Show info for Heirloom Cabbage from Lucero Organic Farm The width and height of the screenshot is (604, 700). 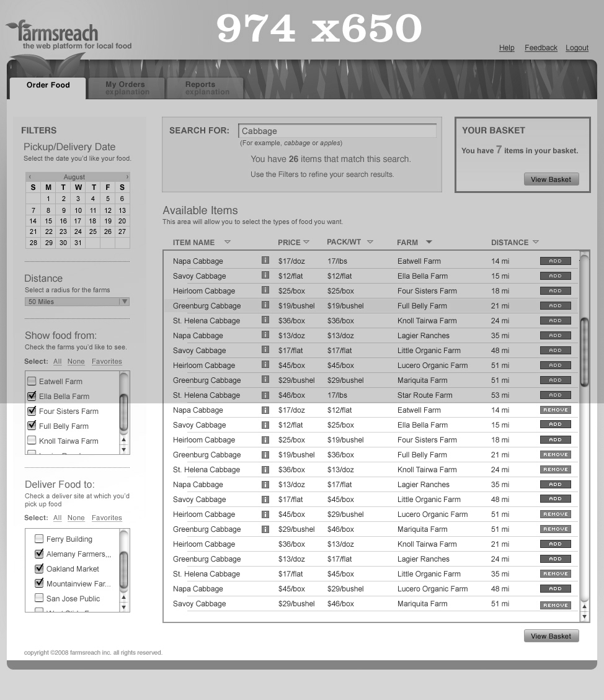[265, 365]
